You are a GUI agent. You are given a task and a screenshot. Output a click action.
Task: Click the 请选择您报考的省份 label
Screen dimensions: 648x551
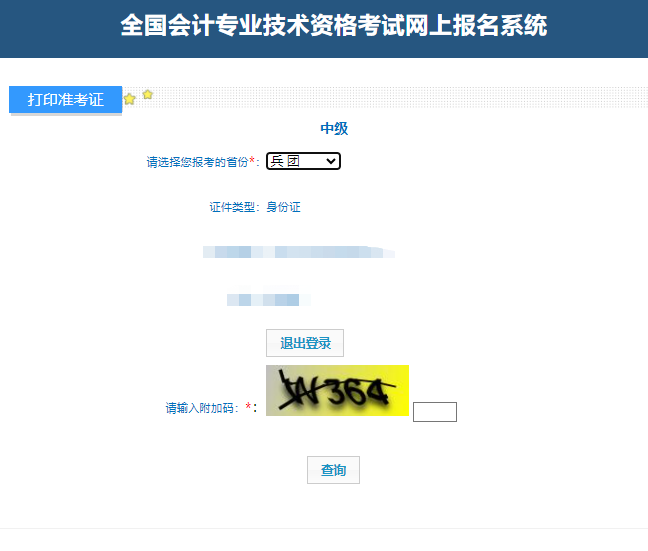pos(197,162)
